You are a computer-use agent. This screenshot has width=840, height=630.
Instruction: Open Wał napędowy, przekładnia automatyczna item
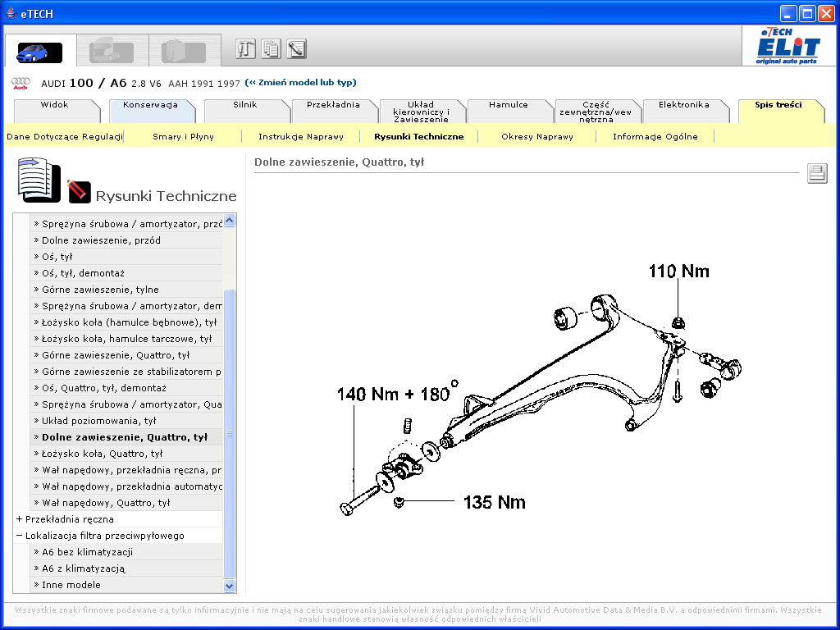[x=126, y=486]
